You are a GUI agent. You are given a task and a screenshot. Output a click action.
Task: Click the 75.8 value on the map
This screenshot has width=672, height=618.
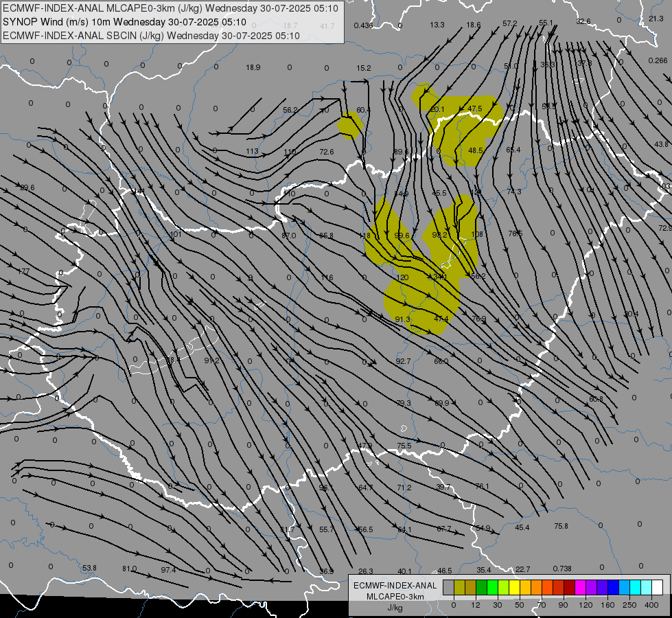coord(561,526)
